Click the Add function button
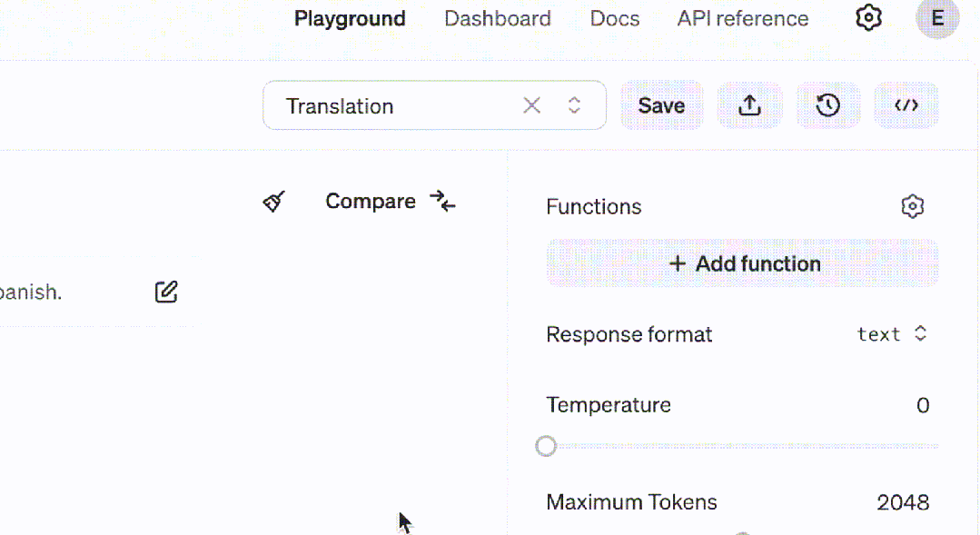Viewport: 980px width, 535px height. click(x=742, y=264)
